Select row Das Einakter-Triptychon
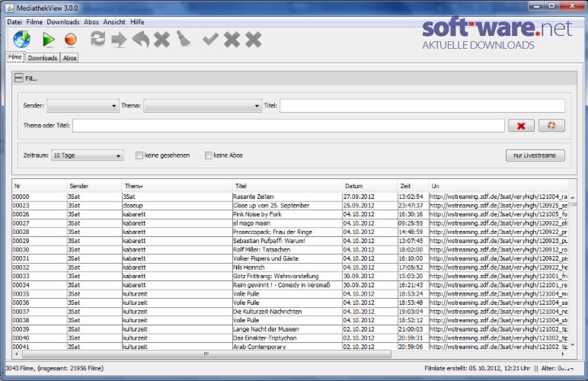 [x=289, y=338]
